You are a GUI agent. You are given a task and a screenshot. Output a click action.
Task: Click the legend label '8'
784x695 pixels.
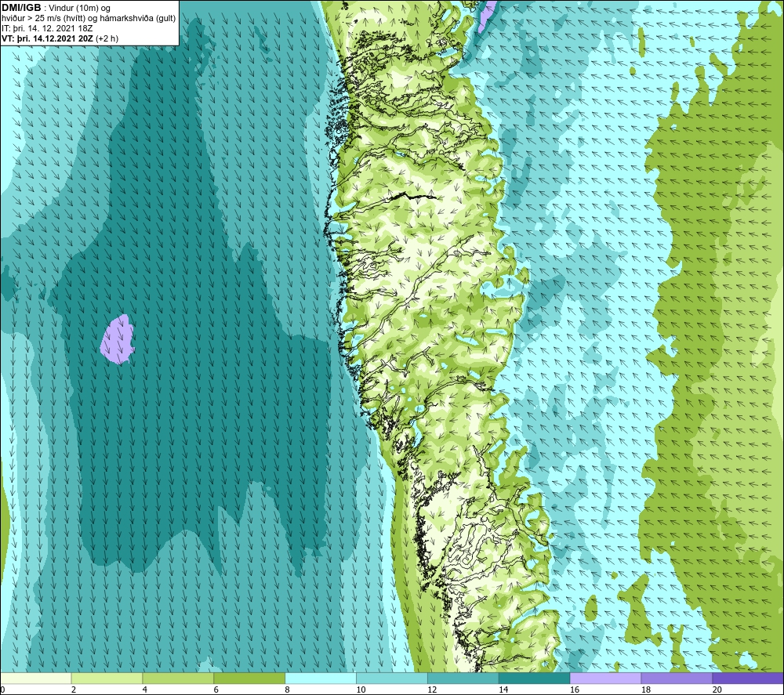287,690
